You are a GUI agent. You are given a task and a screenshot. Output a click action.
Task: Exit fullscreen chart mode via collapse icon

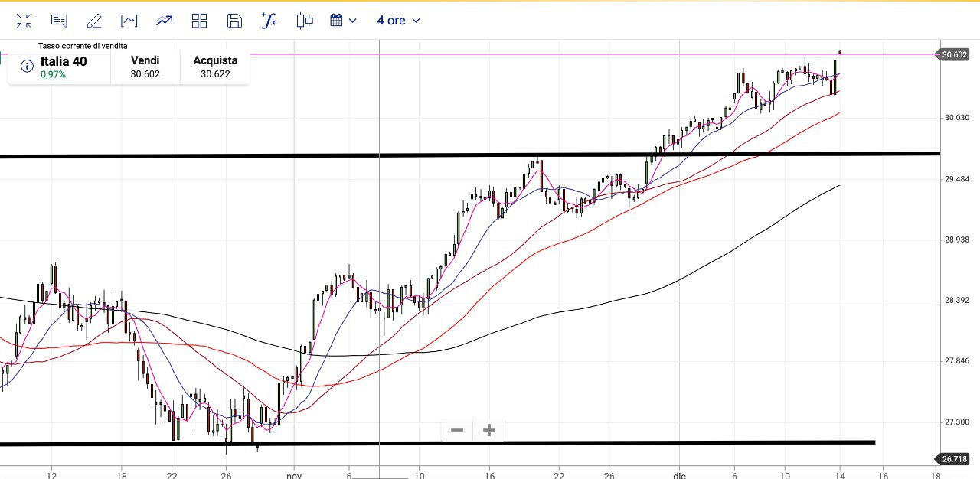(x=24, y=21)
